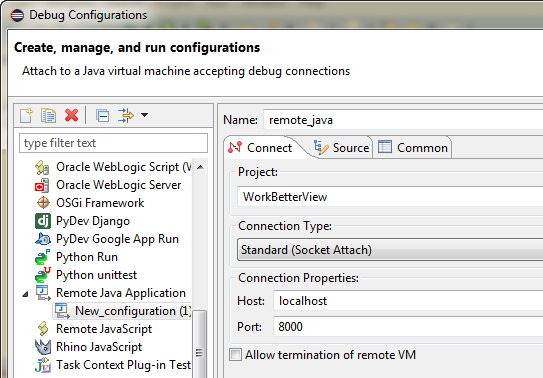Select New_configuration (1) in the tree
Viewport: 543px width, 378px height.
pyautogui.click(x=133, y=311)
